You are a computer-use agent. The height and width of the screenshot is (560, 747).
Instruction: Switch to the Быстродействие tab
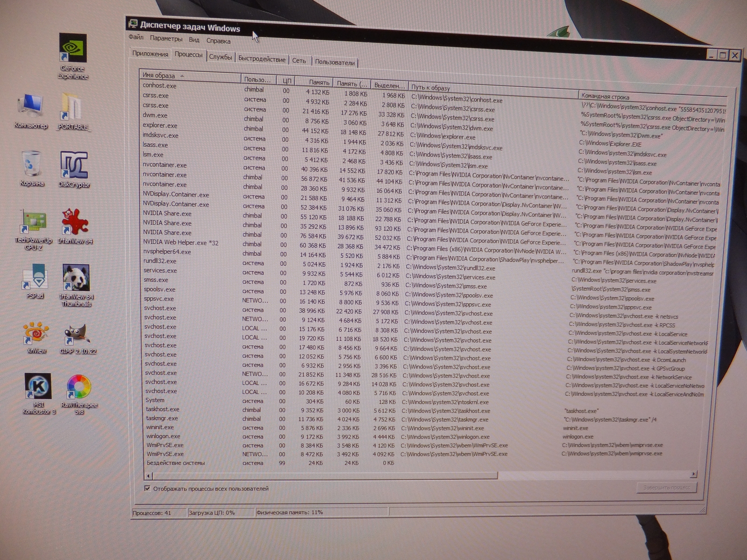(x=262, y=59)
